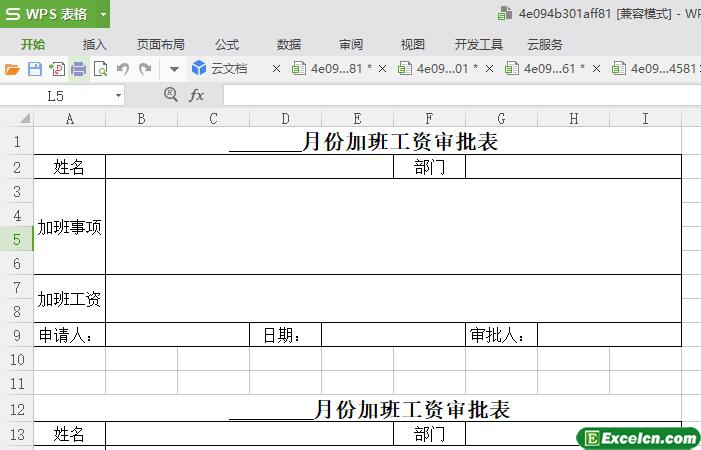
Task: Expand the Name Box dropdown arrow
Action: (x=118, y=96)
